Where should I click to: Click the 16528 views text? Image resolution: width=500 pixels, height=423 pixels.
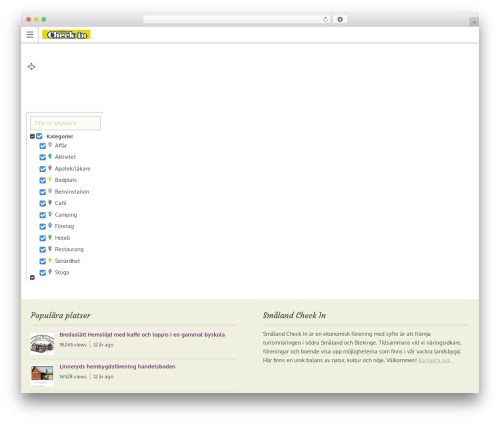pos(73,377)
